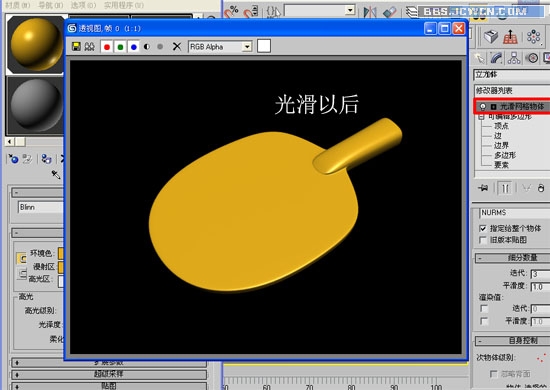Toggle the red channel in the render window
Viewport: 550px width, 390px height.
coord(107,47)
